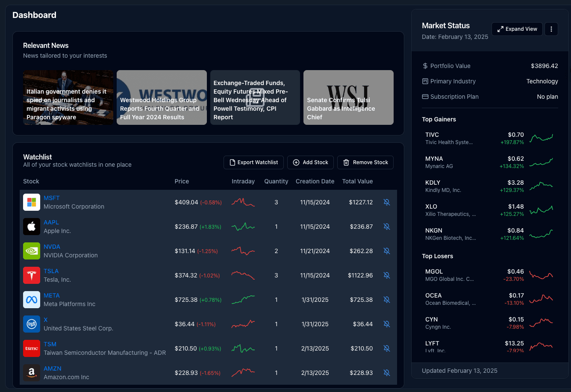571x392 pixels.
Task: Click the Amazon logo icon in watchlist
Action: tap(32, 373)
